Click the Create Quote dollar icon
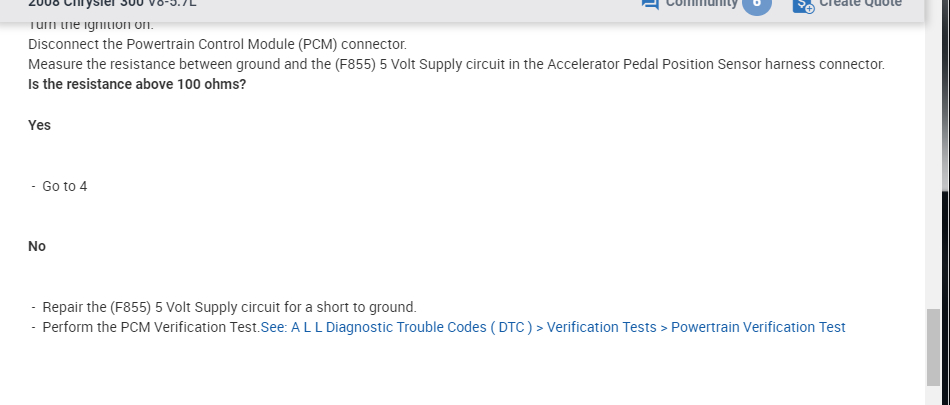 (x=803, y=5)
